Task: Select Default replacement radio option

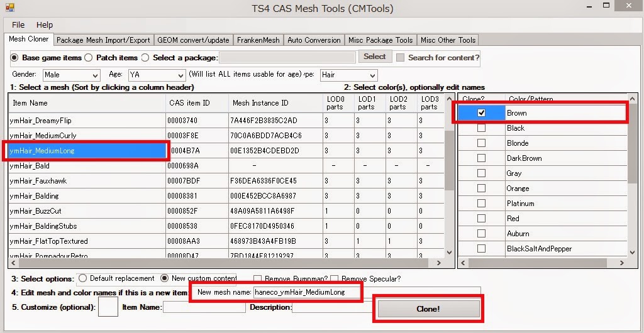Action: [82, 278]
